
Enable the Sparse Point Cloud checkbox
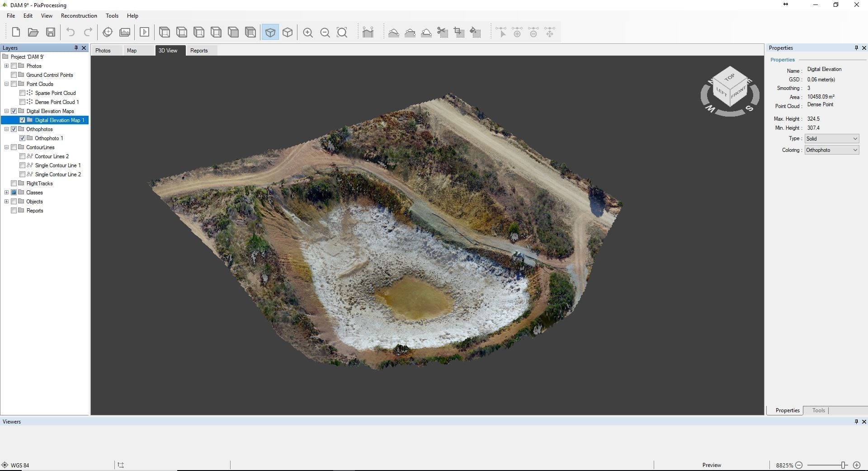(23, 93)
